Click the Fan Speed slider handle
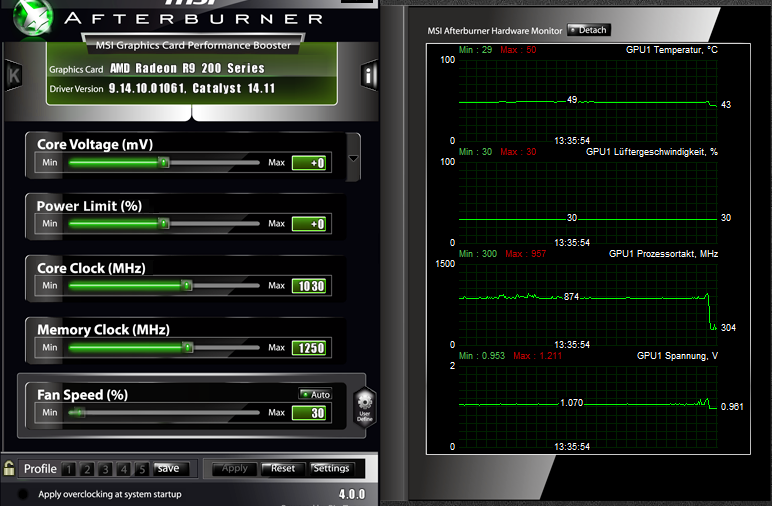The image size is (772, 506). [79, 412]
